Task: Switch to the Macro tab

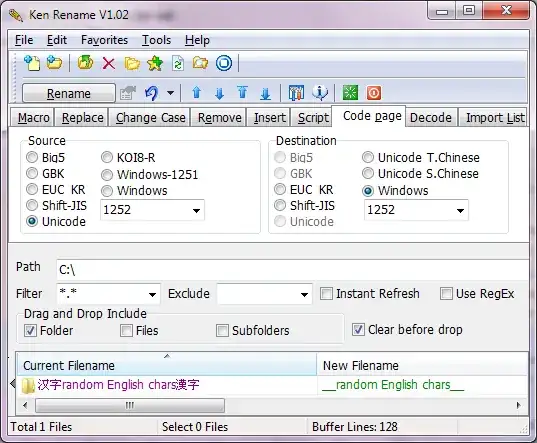Action: point(34,117)
